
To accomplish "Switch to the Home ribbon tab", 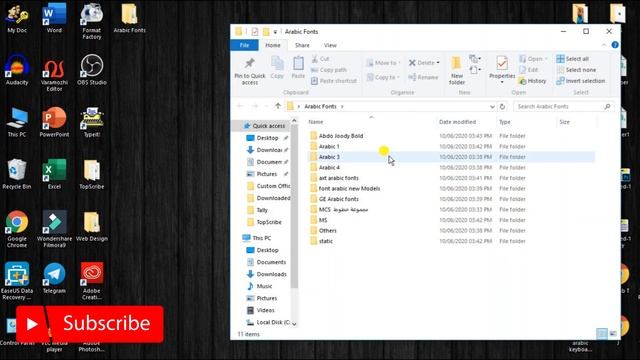I will [x=273, y=45].
